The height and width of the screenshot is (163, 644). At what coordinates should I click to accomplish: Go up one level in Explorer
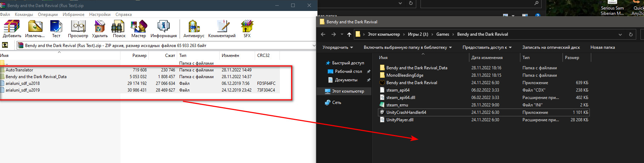pyautogui.click(x=349, y=34)
